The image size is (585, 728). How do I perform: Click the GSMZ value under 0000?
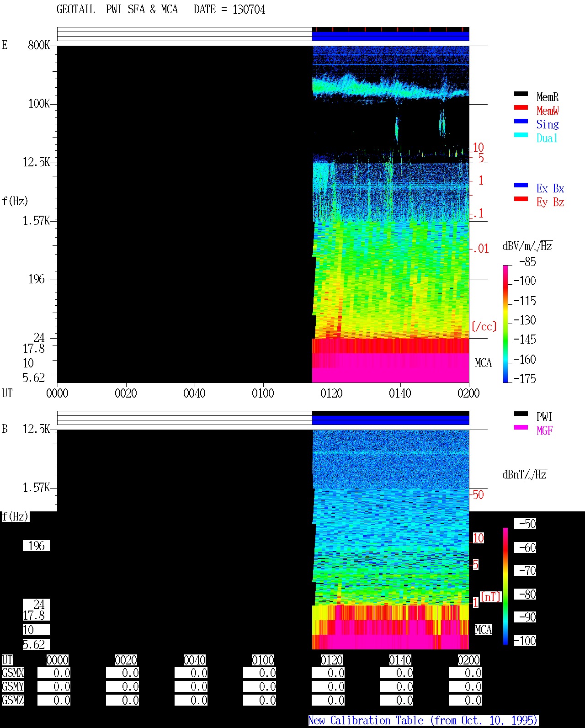click(54, 701)
